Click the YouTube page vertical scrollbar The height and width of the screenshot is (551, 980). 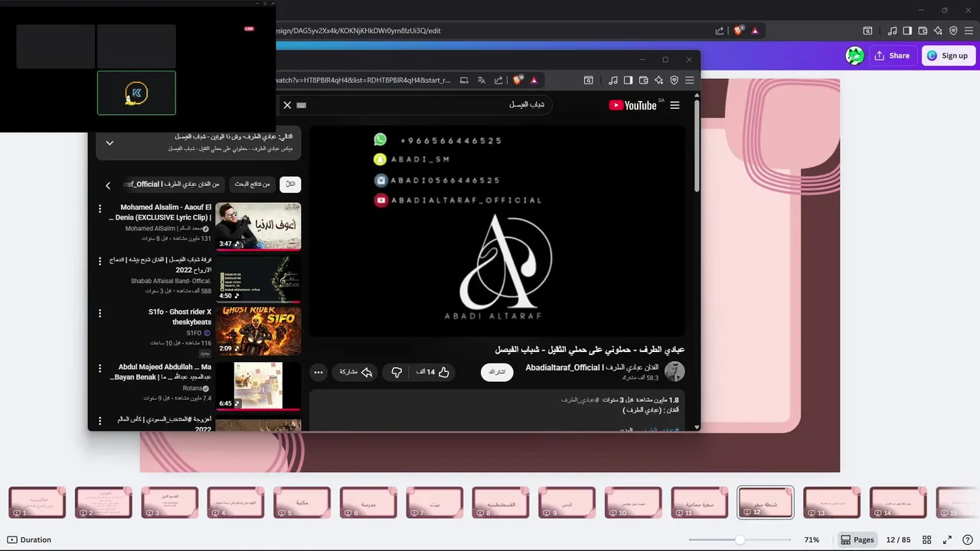point(697,145)
